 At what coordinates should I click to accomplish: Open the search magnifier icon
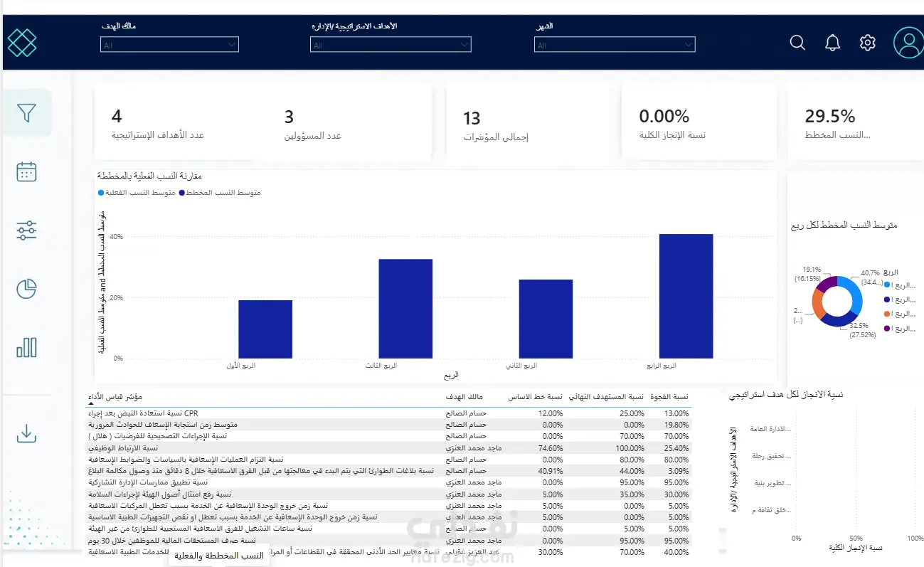click(x=797, y=43)
